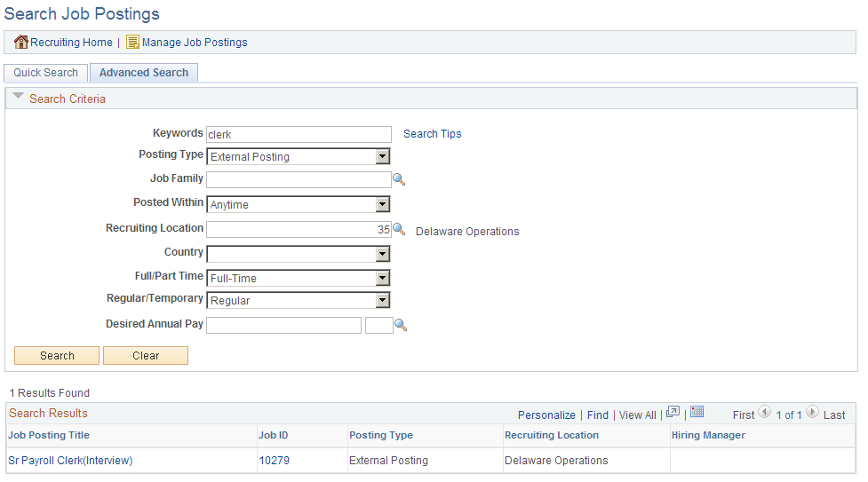
Task: Click the Find link in results
Action: (x=598, y=415)
